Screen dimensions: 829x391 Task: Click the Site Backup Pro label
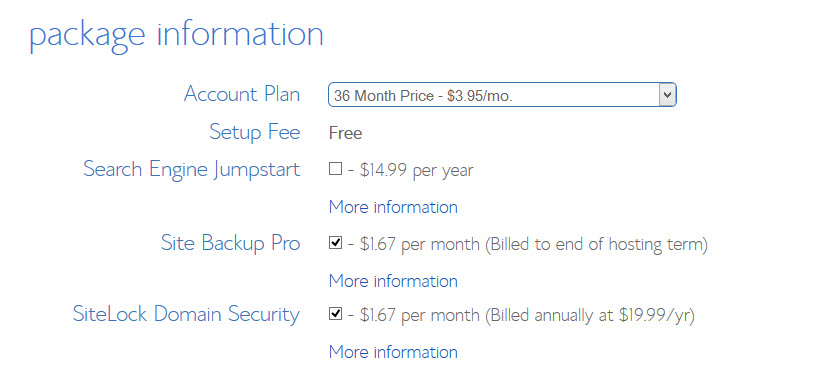(x=231, y=244)
